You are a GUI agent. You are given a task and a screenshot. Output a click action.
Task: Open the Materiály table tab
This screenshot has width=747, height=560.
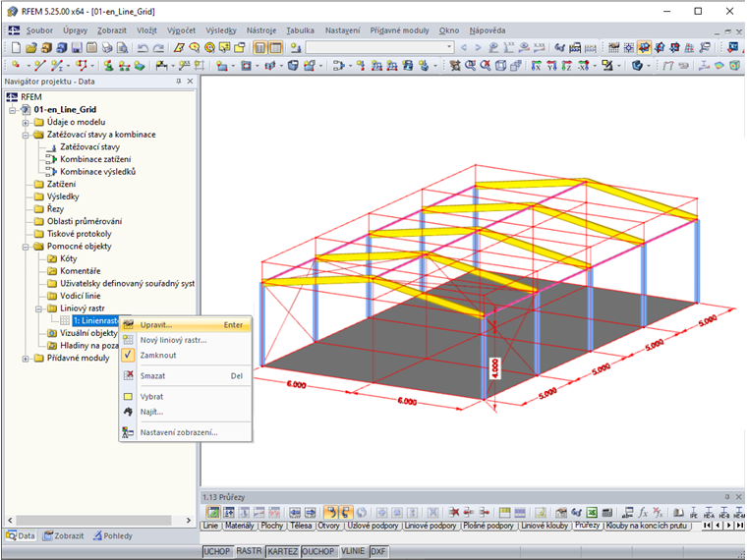tap(239, 526)
